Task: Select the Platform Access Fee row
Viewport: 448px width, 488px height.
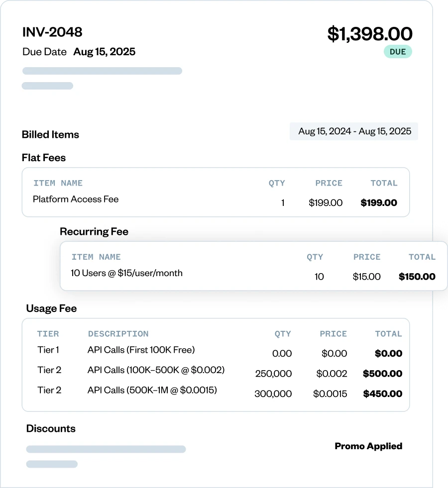Action: (75, 199)
